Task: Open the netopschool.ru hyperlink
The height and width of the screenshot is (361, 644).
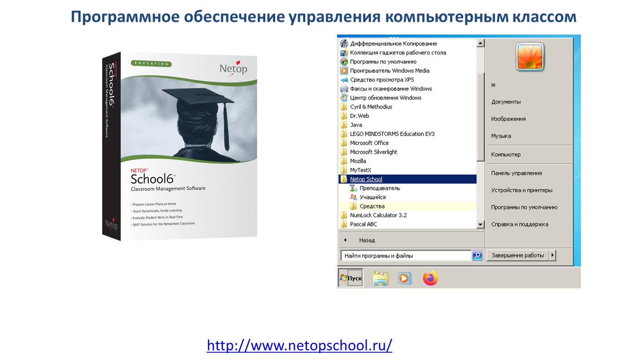Action: click(x=299, y=346)
